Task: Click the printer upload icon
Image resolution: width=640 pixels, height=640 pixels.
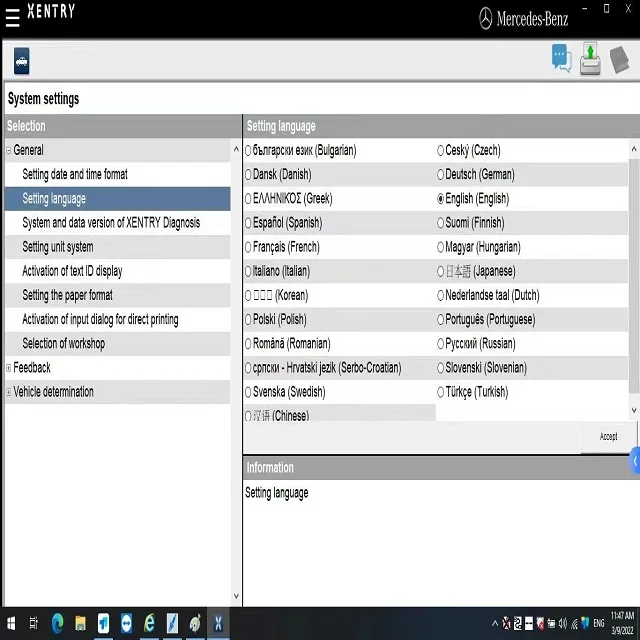Action: click(590, 59)
